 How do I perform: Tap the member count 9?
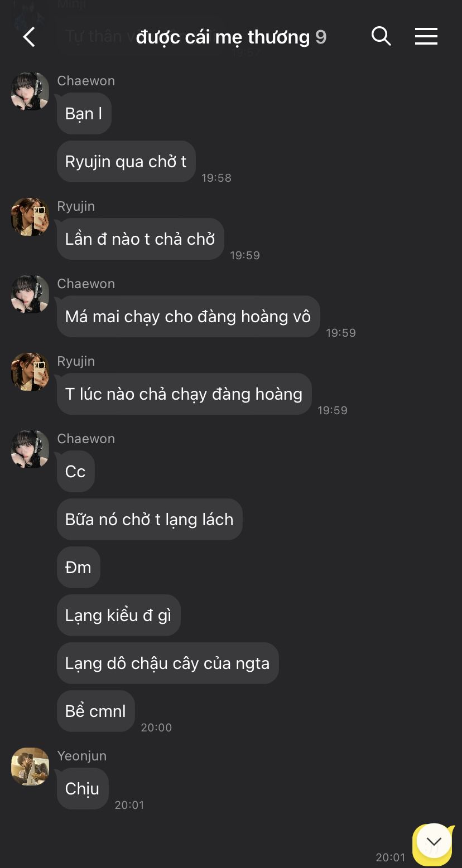click(321, 37)
